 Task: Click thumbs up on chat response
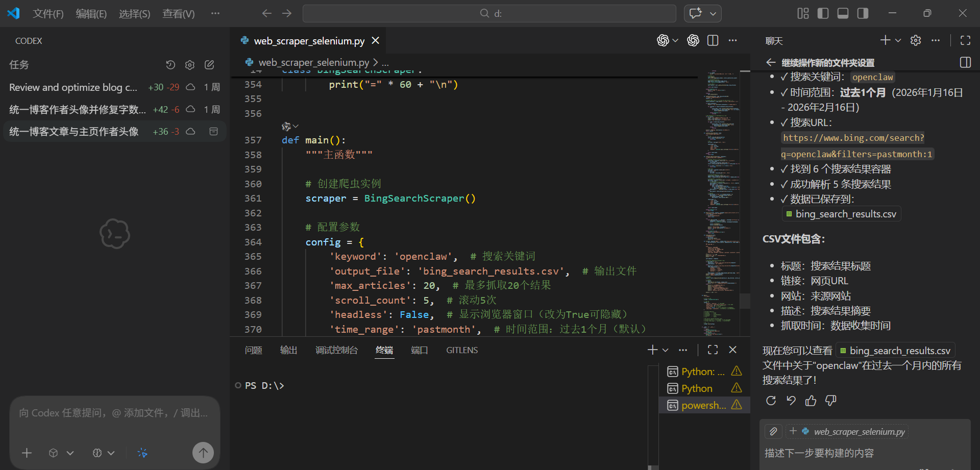[x=811, y=401]
